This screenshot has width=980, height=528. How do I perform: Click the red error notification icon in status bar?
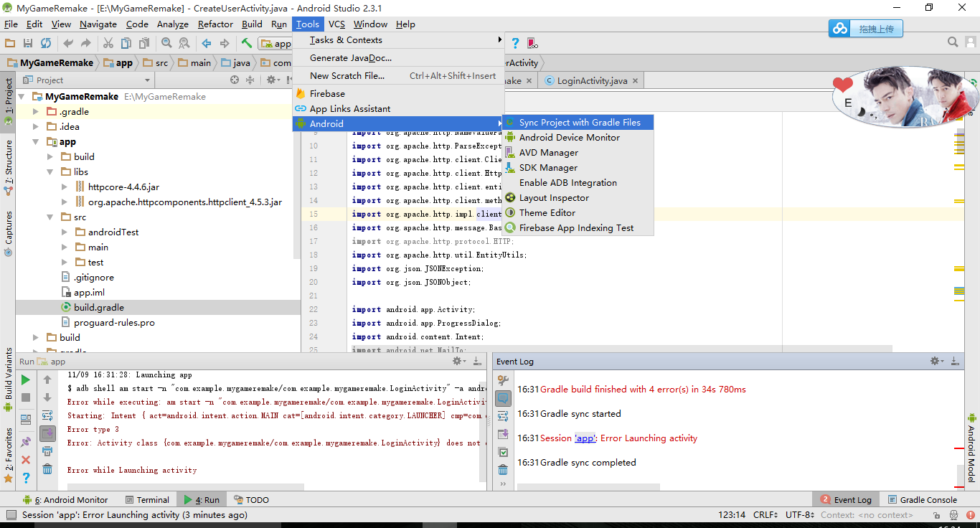pos(972,514)
